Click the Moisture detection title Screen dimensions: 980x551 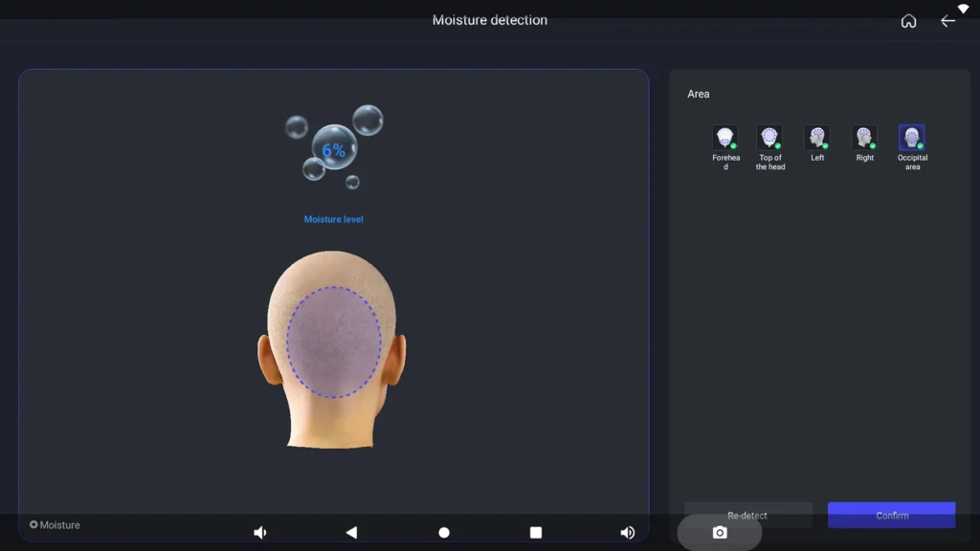(x=490, y=20)
